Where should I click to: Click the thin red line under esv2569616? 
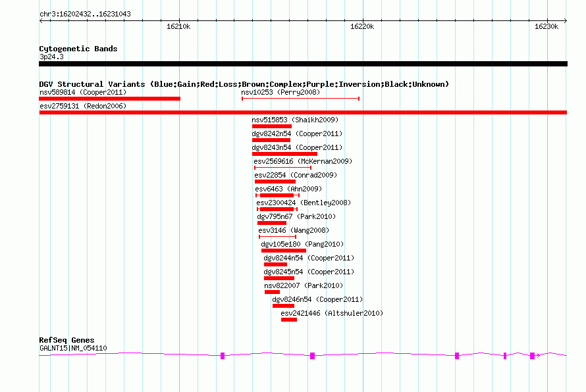pos(283,168)
